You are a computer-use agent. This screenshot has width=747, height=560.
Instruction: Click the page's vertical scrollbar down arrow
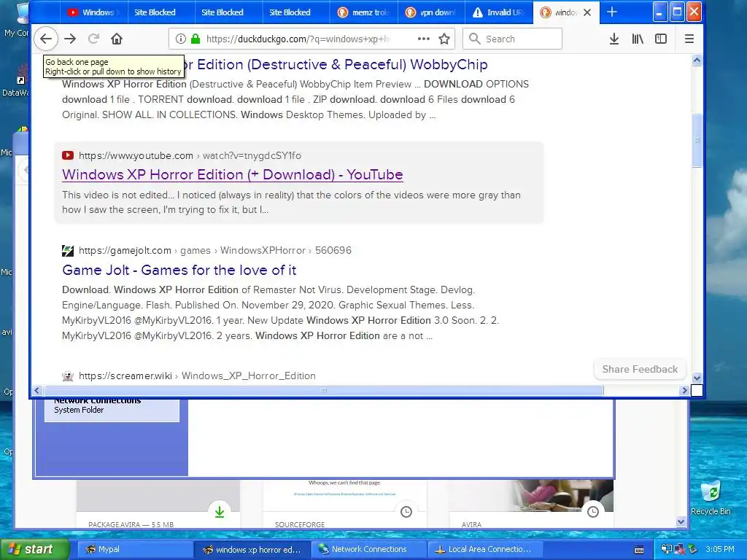click(697, 378)
